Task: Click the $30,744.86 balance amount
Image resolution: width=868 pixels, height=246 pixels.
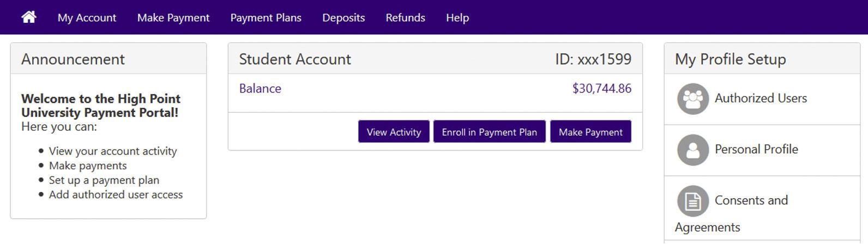Action: point(602,89)
